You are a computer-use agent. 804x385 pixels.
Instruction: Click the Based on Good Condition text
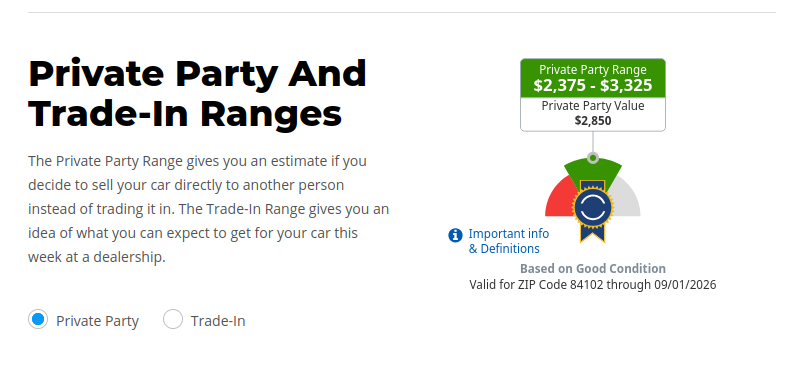pyautogui.click(x=593, y=269)
